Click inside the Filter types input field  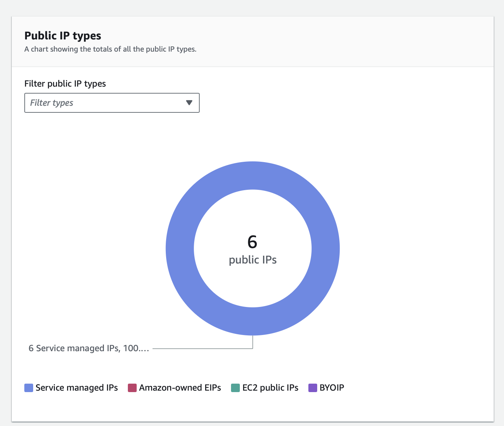coord(92,103)
